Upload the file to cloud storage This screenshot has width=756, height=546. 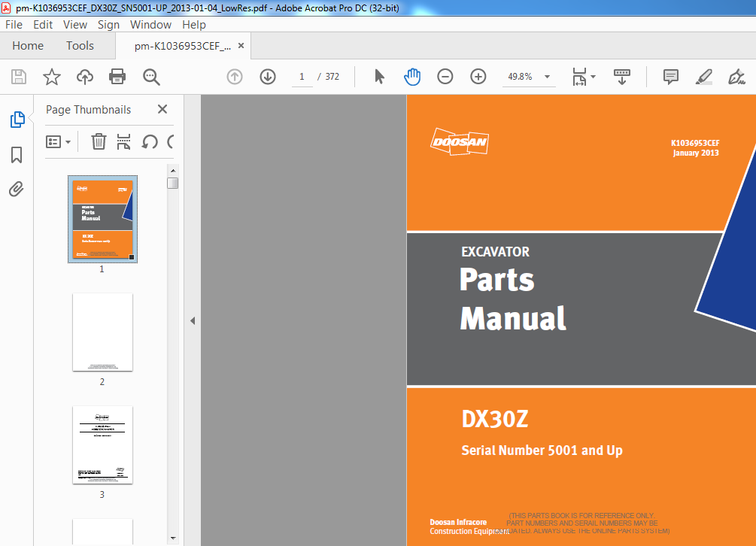pos(85,77)
